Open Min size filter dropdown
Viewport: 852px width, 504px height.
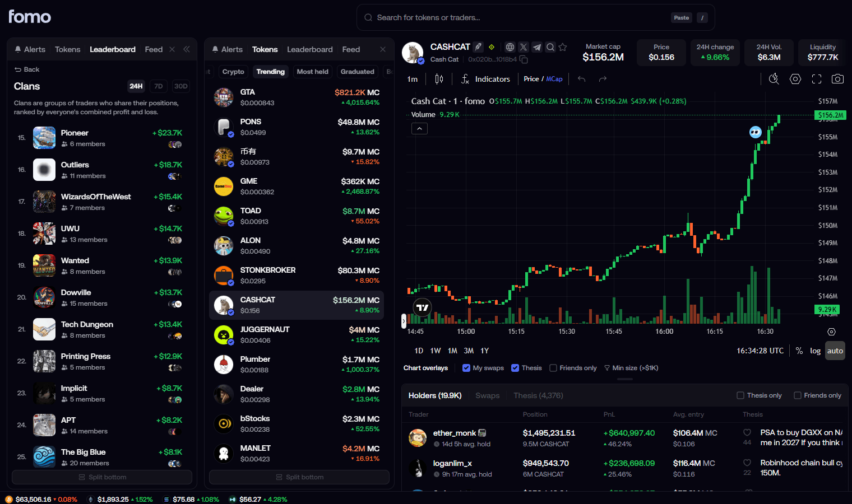click(631, 368)
